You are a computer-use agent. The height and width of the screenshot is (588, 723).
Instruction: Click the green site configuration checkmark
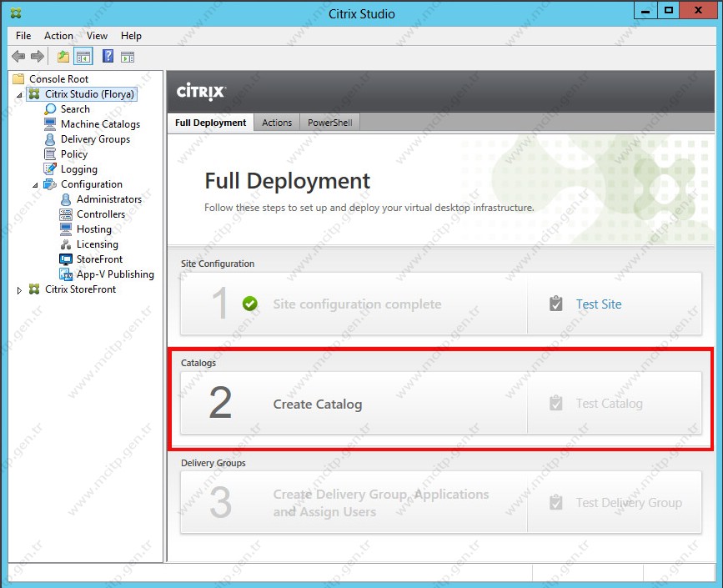250,304
